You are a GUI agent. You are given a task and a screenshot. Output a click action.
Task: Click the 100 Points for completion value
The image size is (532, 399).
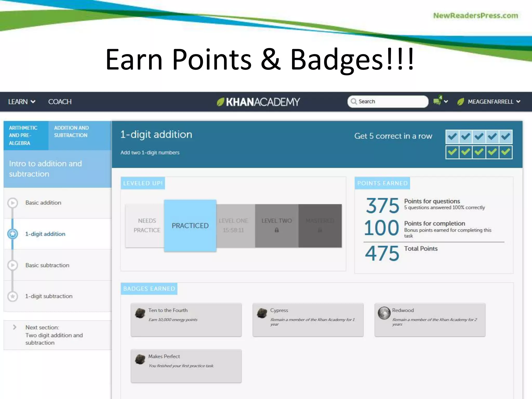coord(381,228)
